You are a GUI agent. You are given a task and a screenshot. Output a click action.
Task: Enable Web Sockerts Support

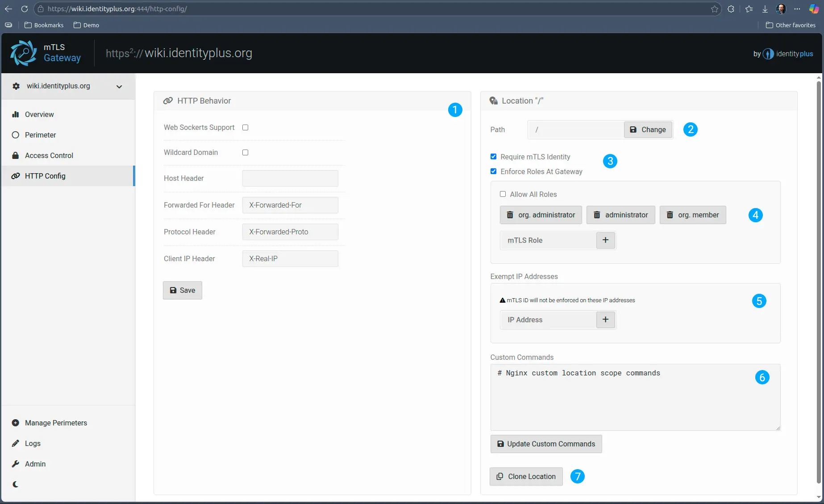(x=245, y=127)
